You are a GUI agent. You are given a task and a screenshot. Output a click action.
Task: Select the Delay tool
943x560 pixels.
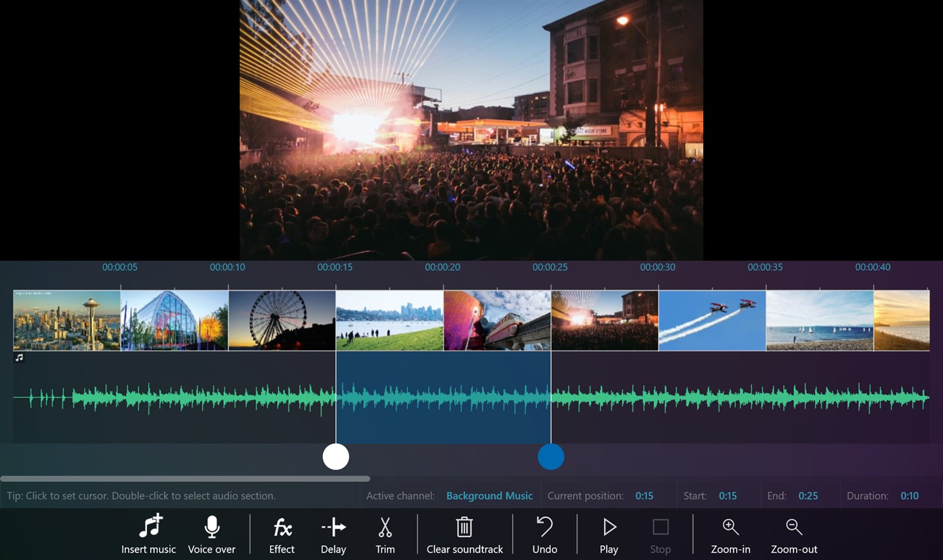click(333, 532)
